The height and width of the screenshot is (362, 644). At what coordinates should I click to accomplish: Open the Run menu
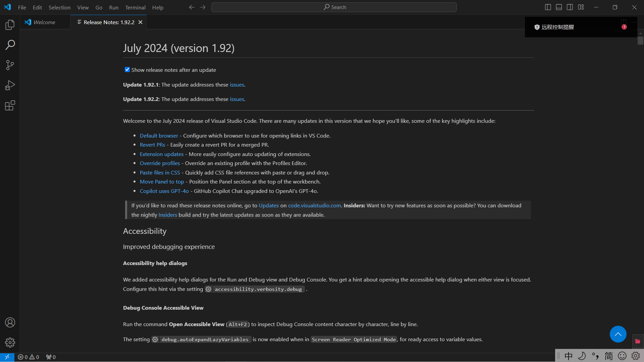coord(114,7)
